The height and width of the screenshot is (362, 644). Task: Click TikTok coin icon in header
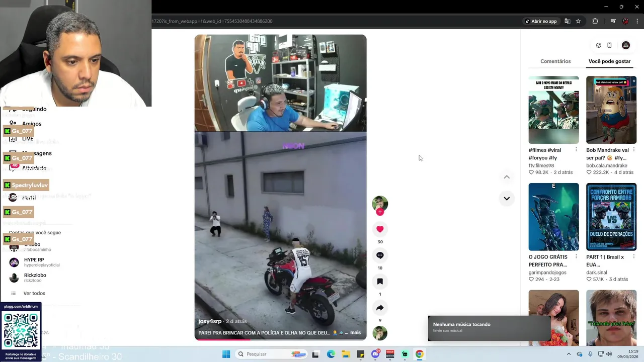point(599,45)
